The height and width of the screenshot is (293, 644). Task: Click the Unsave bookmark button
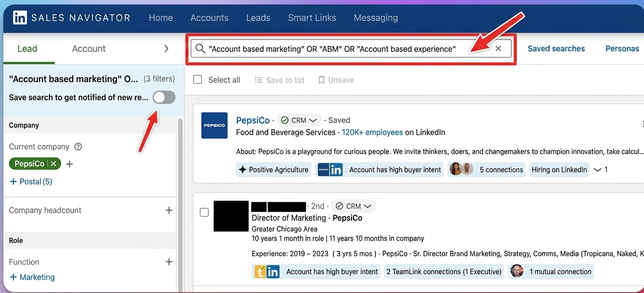click(336, 80)
